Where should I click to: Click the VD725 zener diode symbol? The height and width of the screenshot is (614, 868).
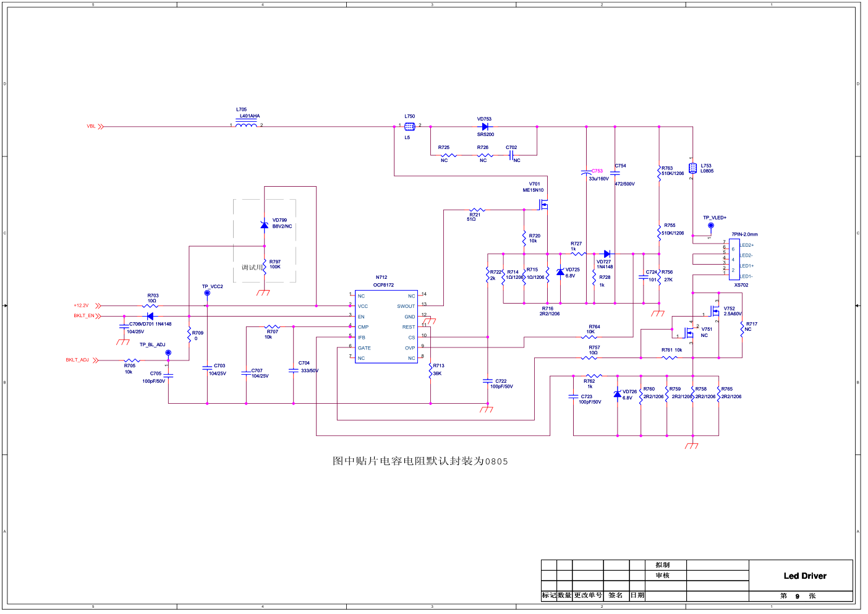point(560,272)
